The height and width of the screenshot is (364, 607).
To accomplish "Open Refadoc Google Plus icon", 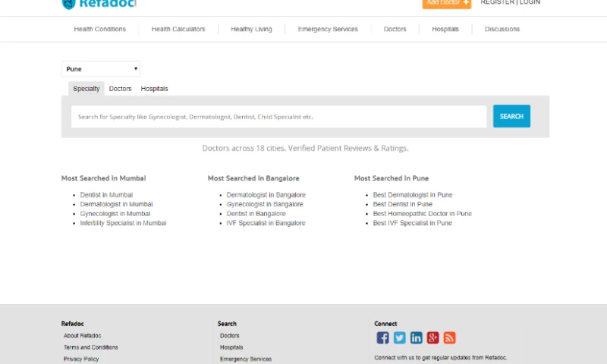I will tap(432, 337).
